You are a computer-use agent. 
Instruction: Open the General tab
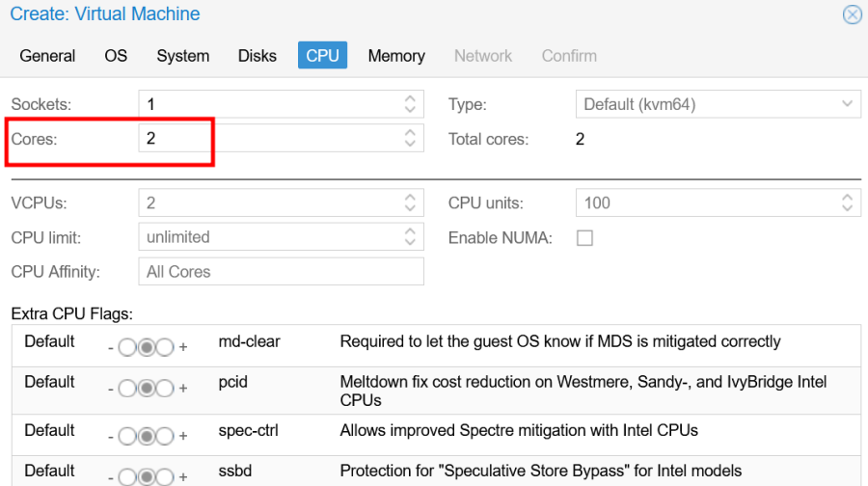47,56
